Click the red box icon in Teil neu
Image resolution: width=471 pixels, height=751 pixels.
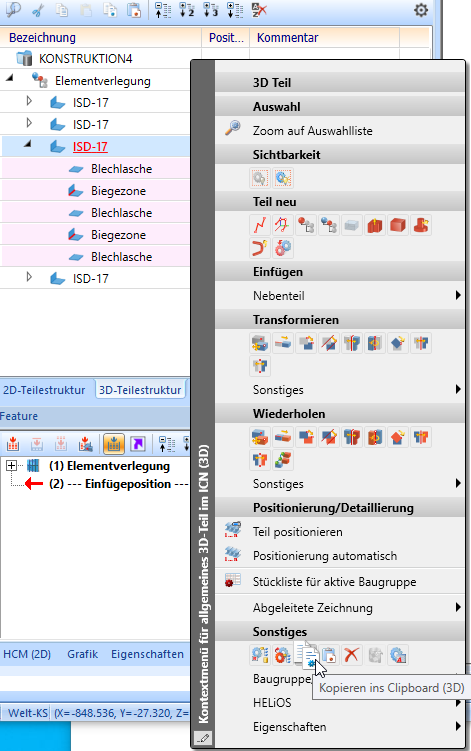coord(398,225)
